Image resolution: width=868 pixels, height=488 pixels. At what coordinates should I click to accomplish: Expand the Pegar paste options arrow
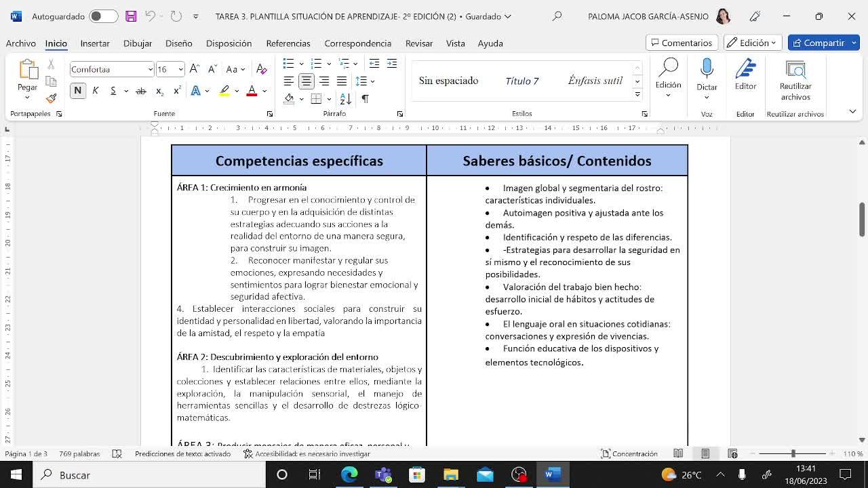click(27, 98)
